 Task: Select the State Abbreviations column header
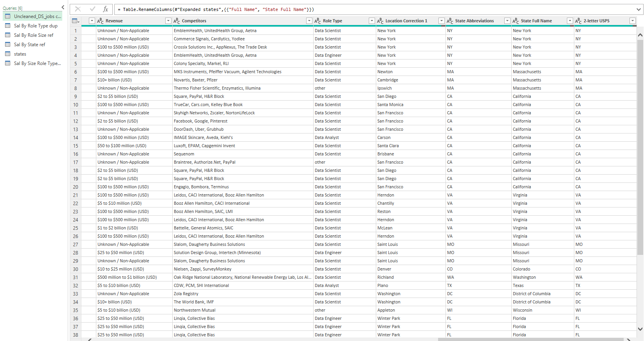point(474,21)
